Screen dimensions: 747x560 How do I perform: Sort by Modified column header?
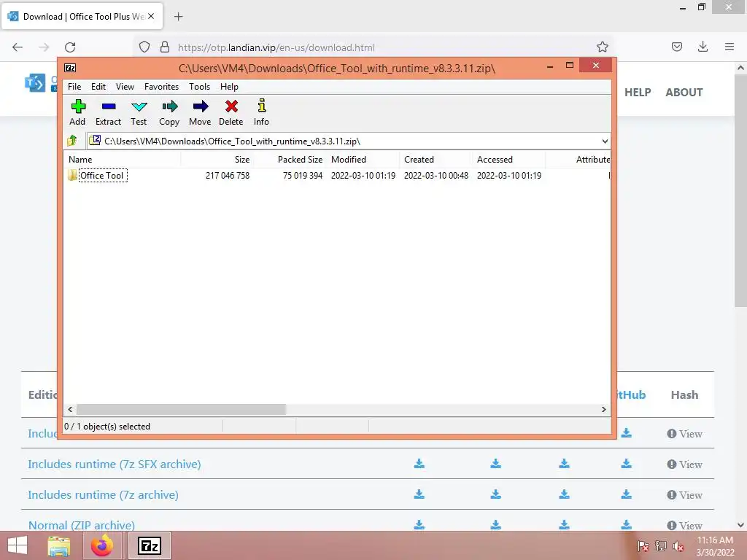click(x=363, y=160)
